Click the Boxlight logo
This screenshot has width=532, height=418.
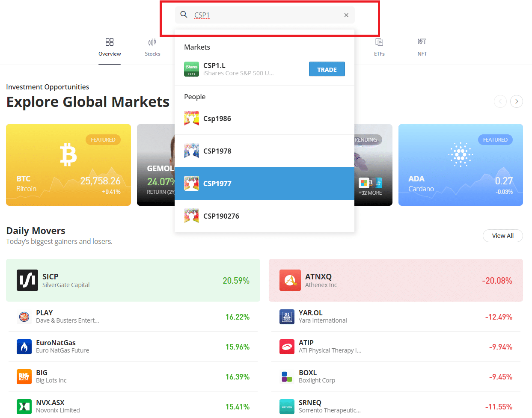pyautogui.click(x=287, y=376)
